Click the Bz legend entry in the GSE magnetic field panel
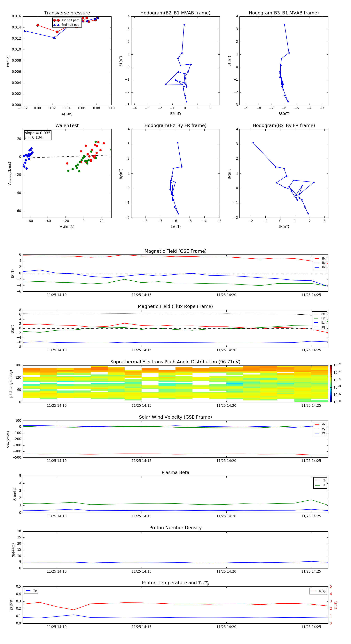This screenshot has width=351, height=644. click(320, 267)
